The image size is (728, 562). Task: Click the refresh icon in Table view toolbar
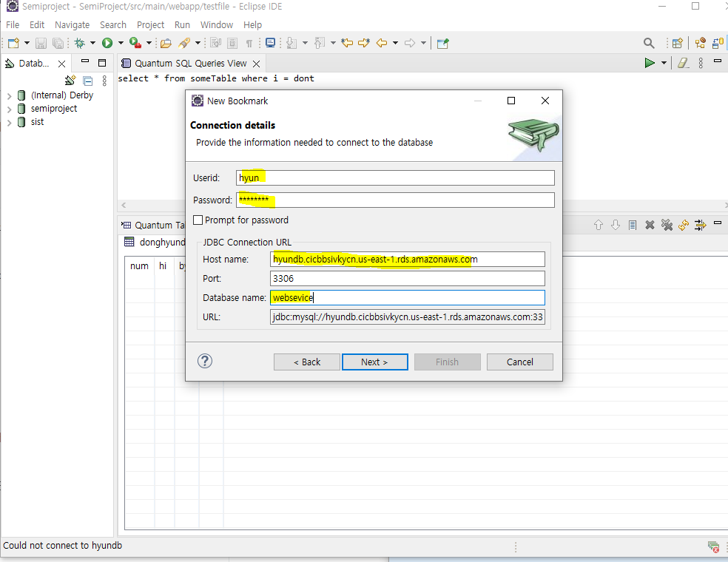(684, 225)
